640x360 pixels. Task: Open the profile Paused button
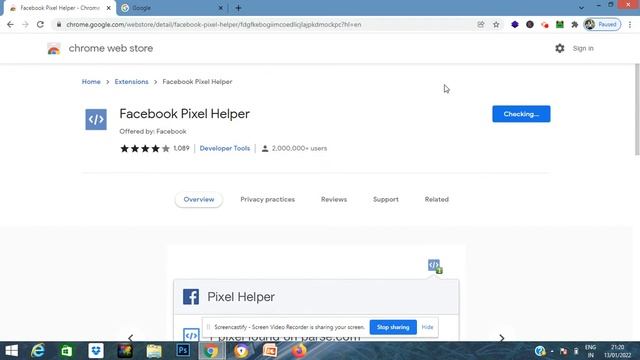pos(602,24)
